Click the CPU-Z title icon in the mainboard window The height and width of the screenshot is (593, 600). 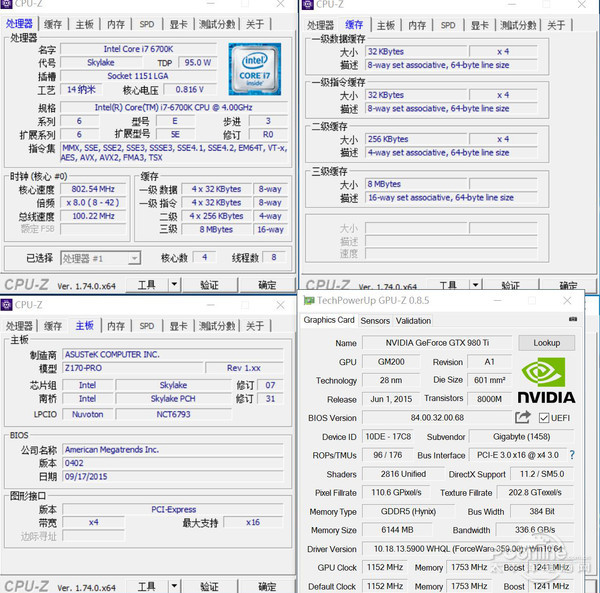point(6,305)
